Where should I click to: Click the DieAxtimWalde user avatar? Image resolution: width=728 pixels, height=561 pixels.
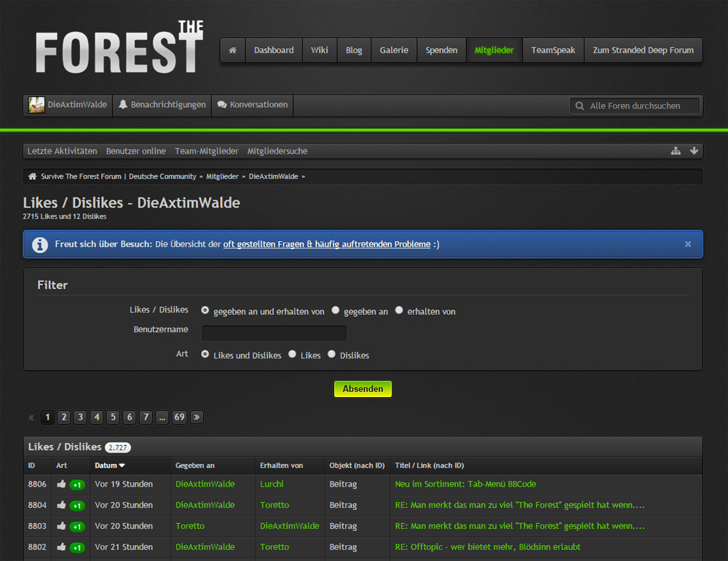click(36, 105)
